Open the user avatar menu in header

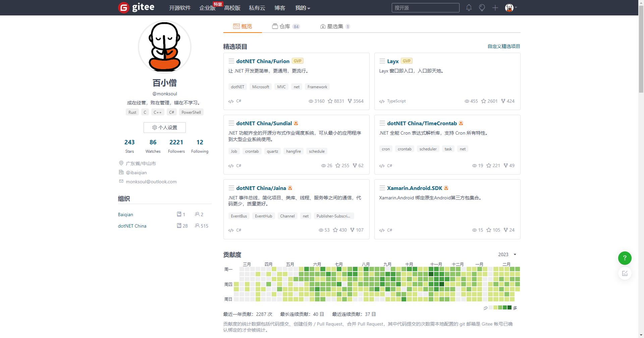(x=511, y=8)
